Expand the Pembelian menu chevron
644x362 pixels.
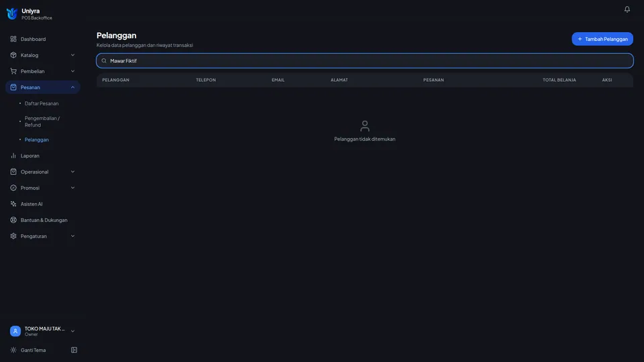pos(72,71)
